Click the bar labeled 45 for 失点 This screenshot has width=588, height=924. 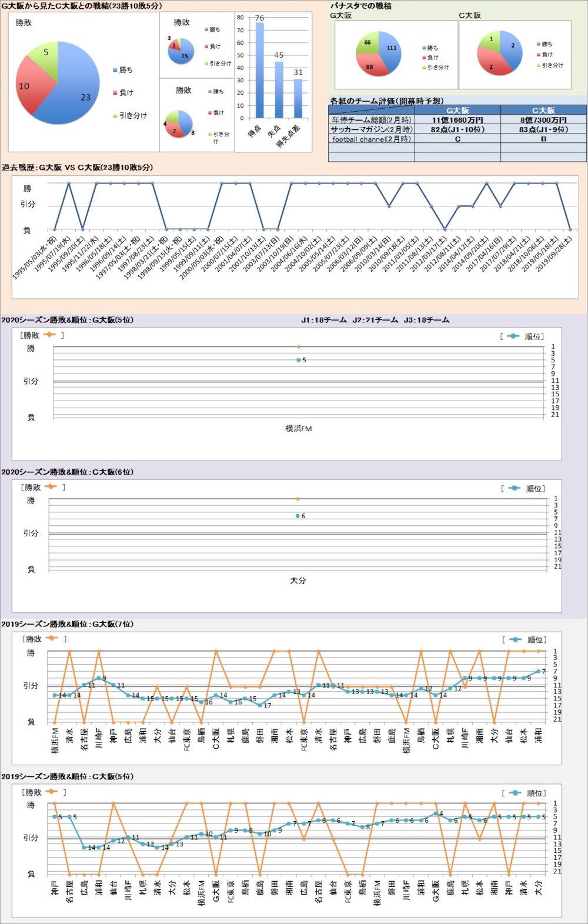tap(279, 89)
